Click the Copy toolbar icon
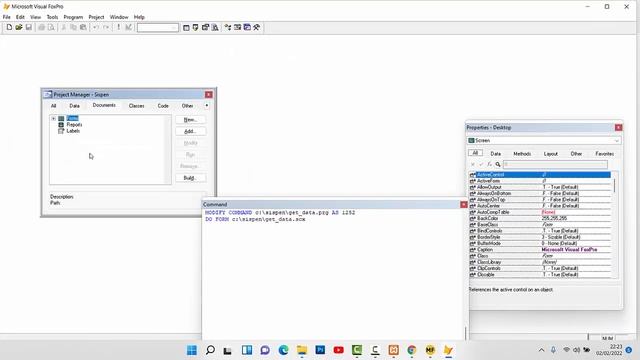 (73, 27)
